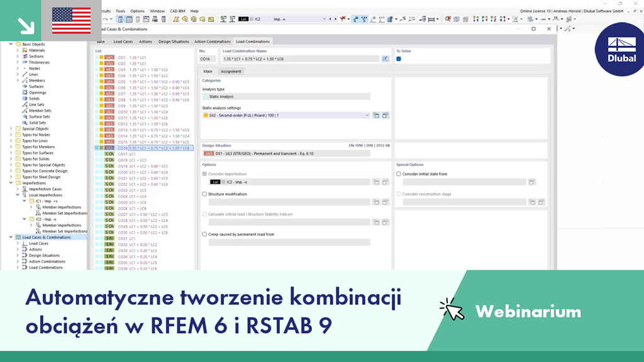Enable Creep caused by permanent load checkbox
Image resolution: width=644 pixels, height=362 pixels.
(x=204, y=234)
